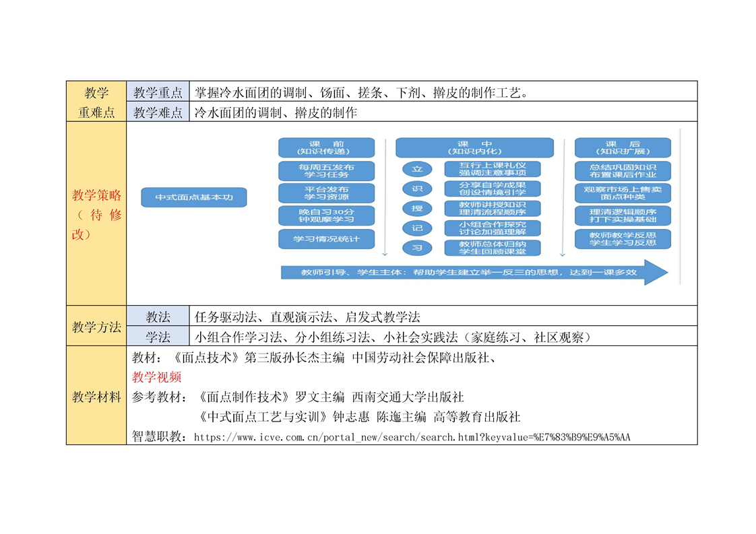This screenshot has height=534, width=756.
Task: Click the 每周五发布学习任务 box
Action: tap(326, 170)
